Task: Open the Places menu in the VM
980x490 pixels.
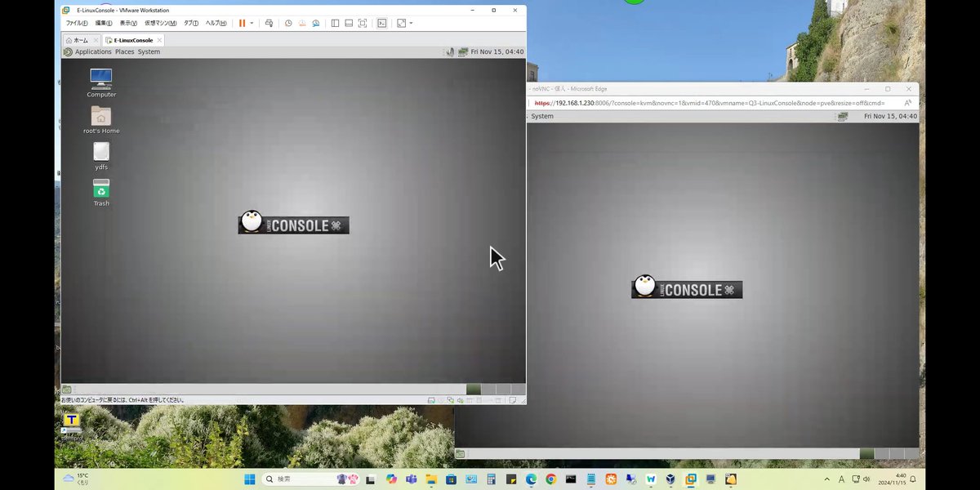Action: click(124, 51)
